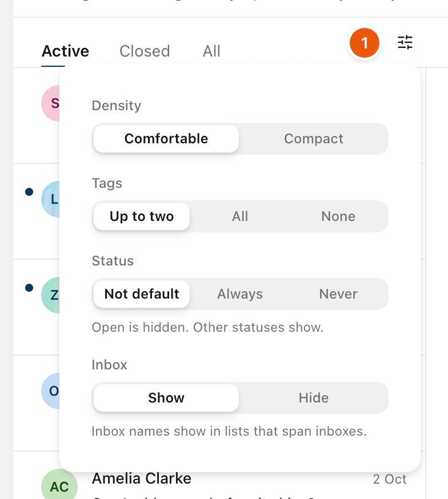448x499 pixels.
Task: Switch to the Active tab
Action: click(x=65, y=51)
